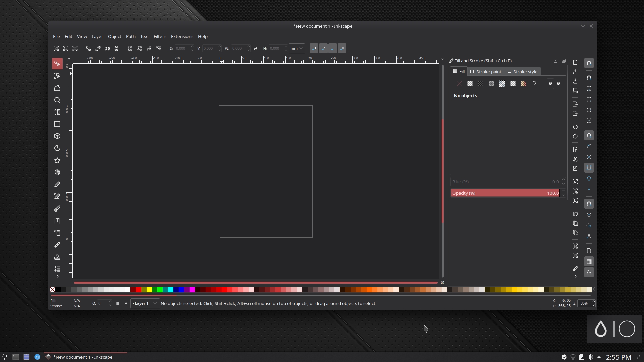Iconify the Fill and Stroke panel

556,61
